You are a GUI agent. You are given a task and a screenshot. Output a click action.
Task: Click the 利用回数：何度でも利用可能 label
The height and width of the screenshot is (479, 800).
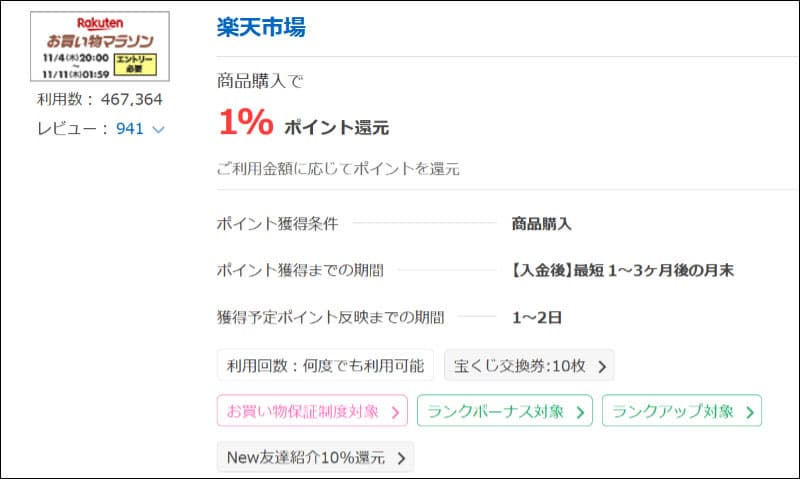[x=325, y=365]
